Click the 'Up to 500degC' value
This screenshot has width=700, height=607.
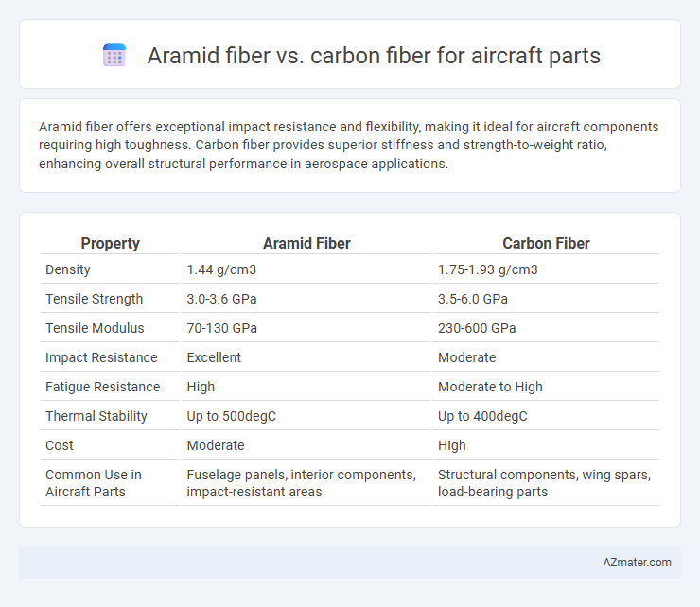(231, 416)
